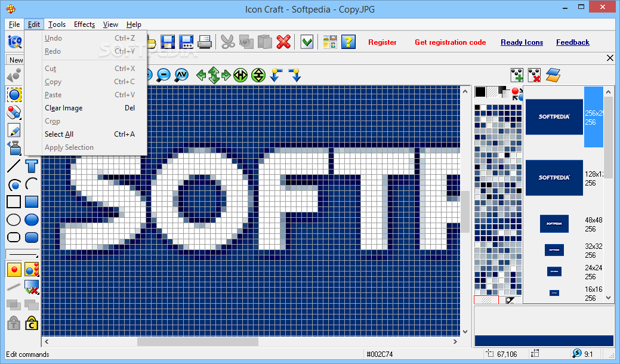Click the Cut scissors toolbar icon

(228, 42)
